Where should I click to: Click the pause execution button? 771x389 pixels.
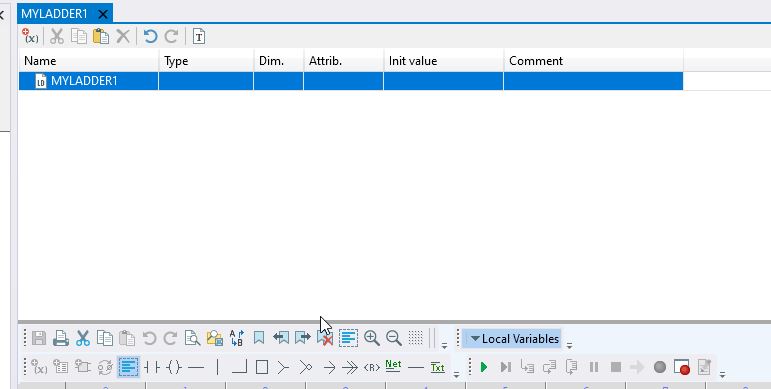(593, 367)
